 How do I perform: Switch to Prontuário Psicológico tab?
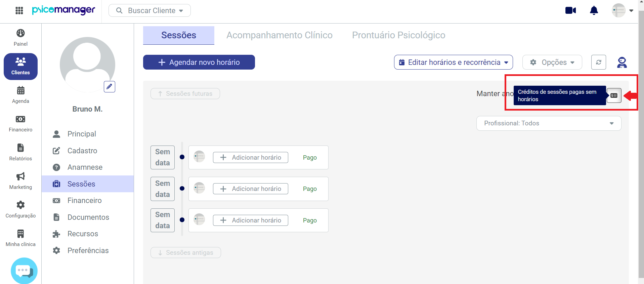coord(398,35)
